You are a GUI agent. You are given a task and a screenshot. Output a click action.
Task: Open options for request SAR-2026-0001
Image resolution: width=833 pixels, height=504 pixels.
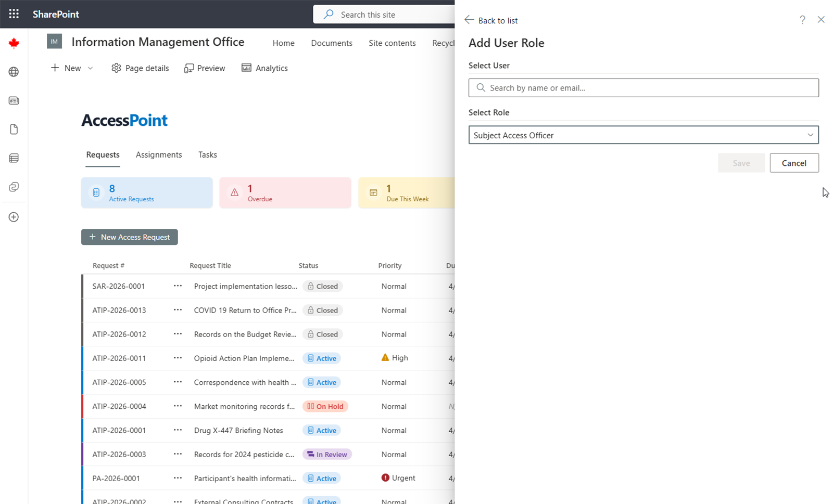[178, 286]
